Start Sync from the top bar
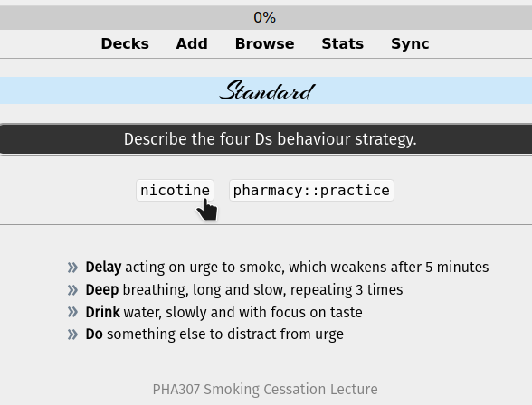Screen dimensions: 532x405 (x=410, y=43)
